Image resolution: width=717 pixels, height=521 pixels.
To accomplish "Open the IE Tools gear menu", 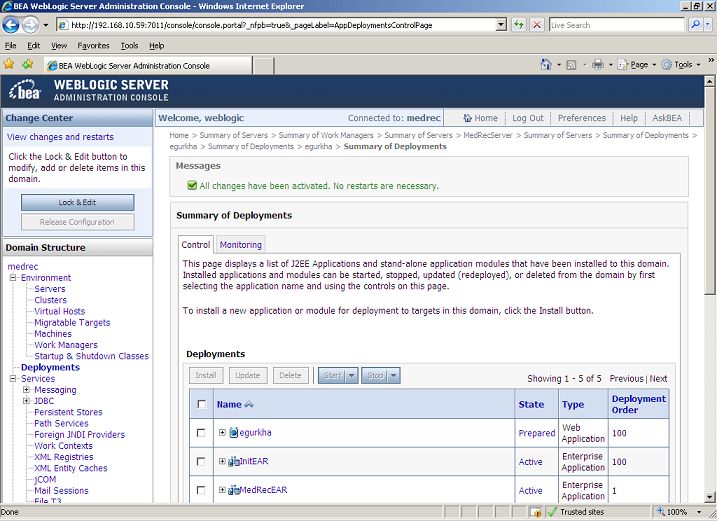I will coord(681,65).
